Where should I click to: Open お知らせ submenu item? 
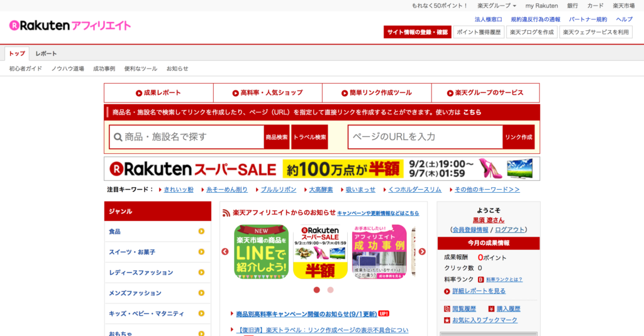click(177, 68)
